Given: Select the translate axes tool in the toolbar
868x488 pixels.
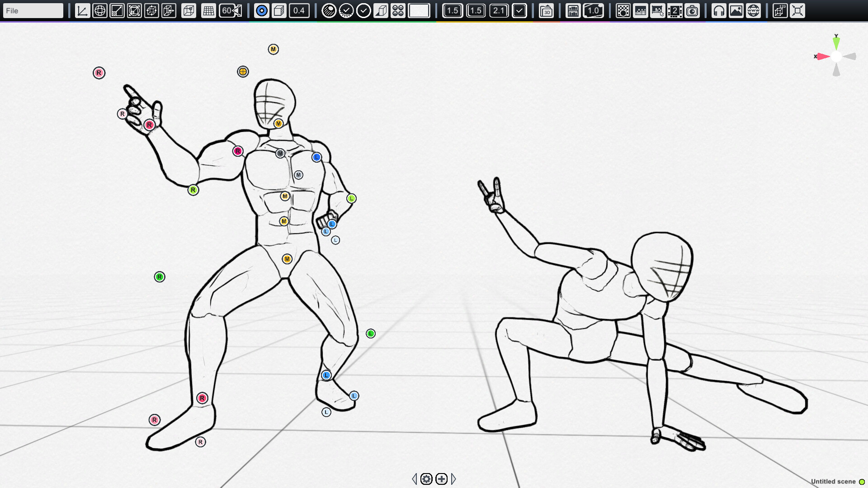Looking at the screenshot, I should pyautogui.click(x=82, y=10).
